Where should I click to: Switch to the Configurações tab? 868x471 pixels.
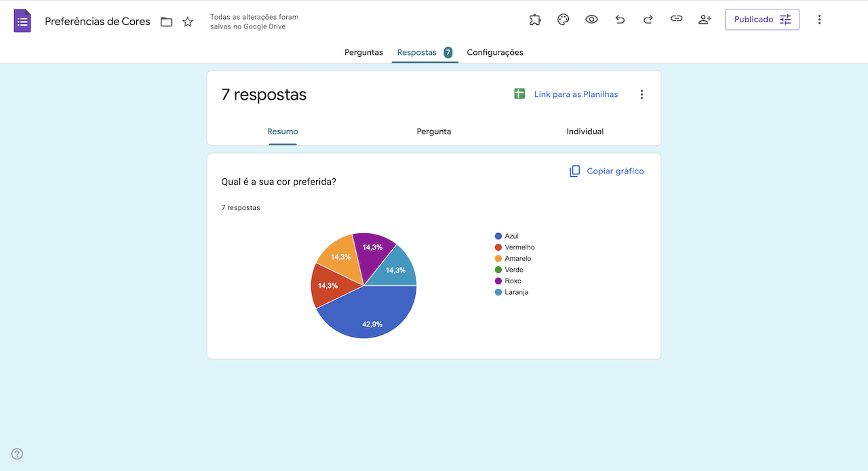495,52
